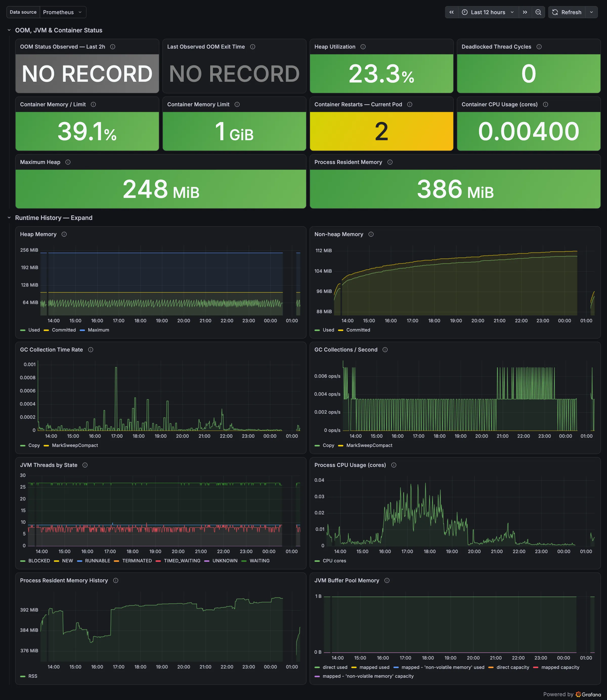Toggle Maximum series in Heap Memory legend
607x700 pixels.
pyautogui.click(x=99, y=330)
